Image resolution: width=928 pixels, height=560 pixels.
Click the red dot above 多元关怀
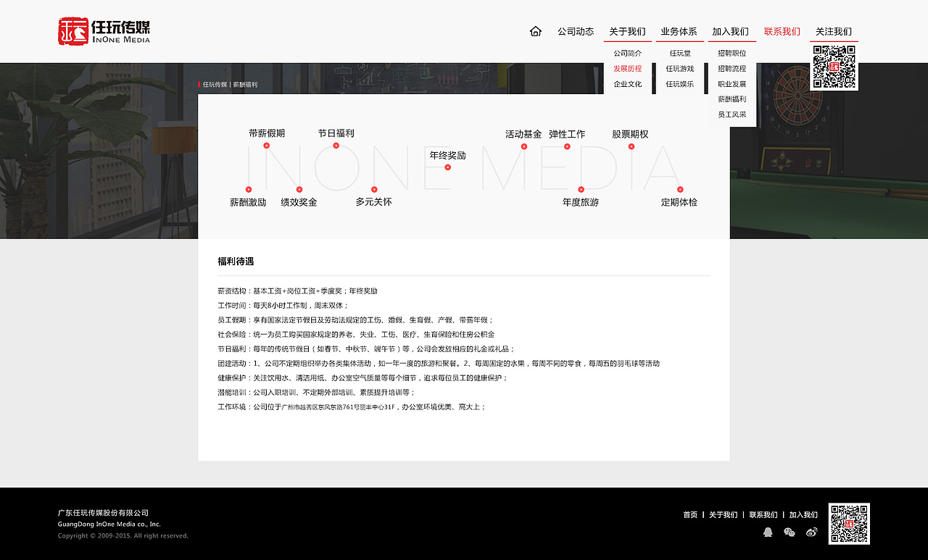click(374, 189)
